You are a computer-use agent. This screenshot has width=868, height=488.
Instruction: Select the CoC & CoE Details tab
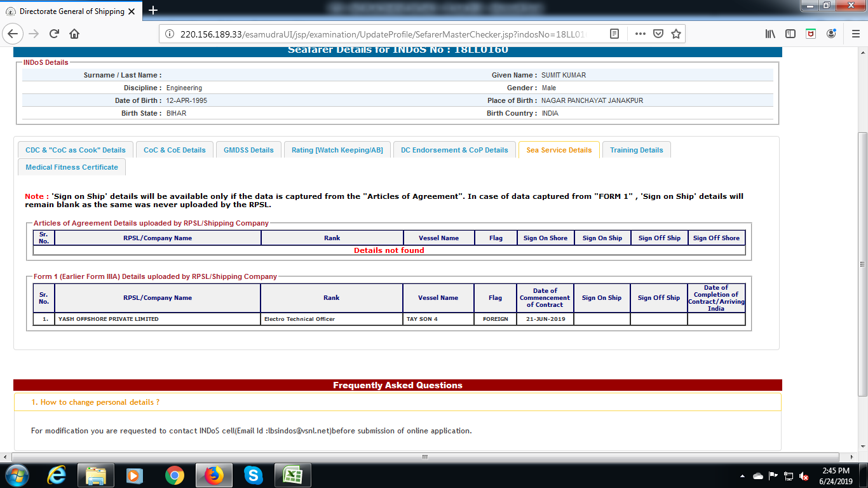pos(174,150)
